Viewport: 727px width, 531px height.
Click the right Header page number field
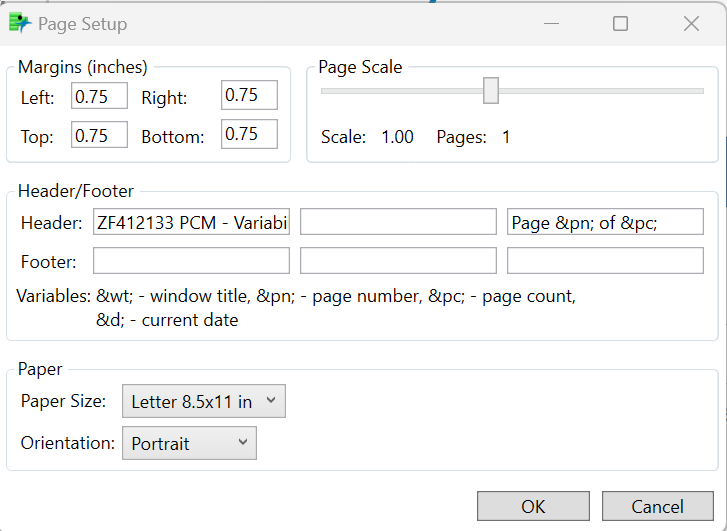(x=605, y=222)
